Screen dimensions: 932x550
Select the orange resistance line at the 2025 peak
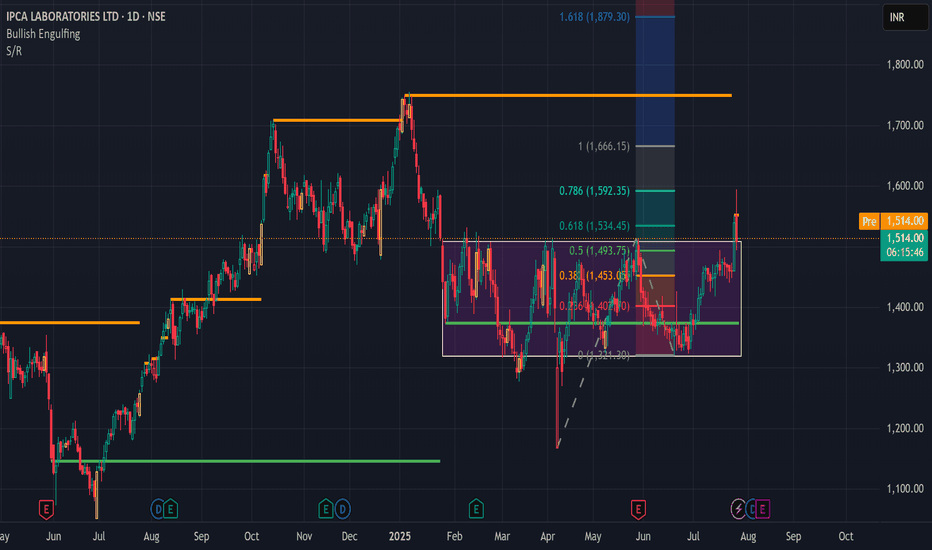click(568, 95)
